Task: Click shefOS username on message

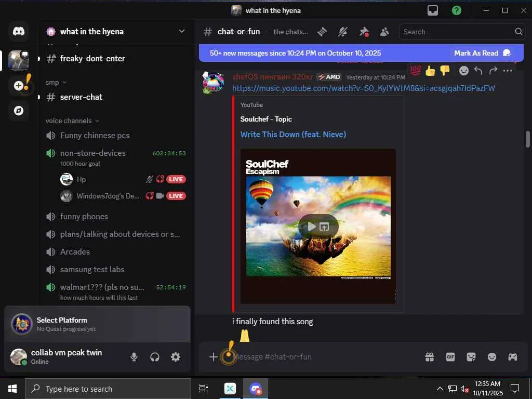Action: click(x=272, y=77)
